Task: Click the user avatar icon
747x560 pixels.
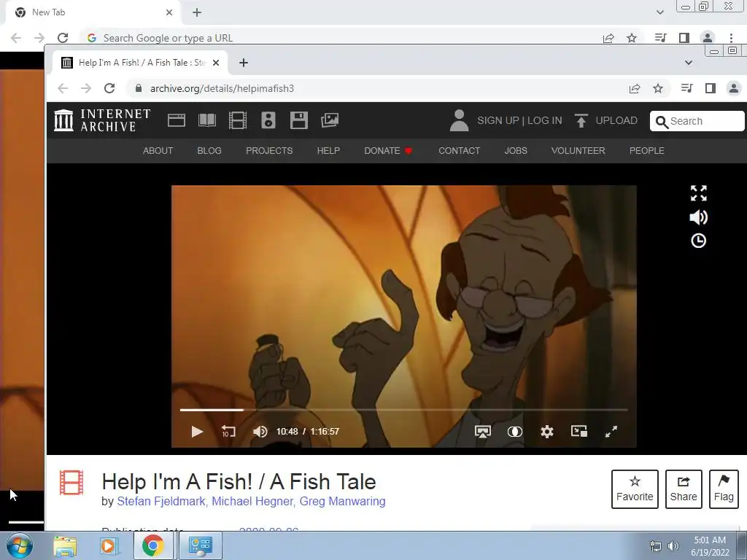Action: [x=460, y=120]
